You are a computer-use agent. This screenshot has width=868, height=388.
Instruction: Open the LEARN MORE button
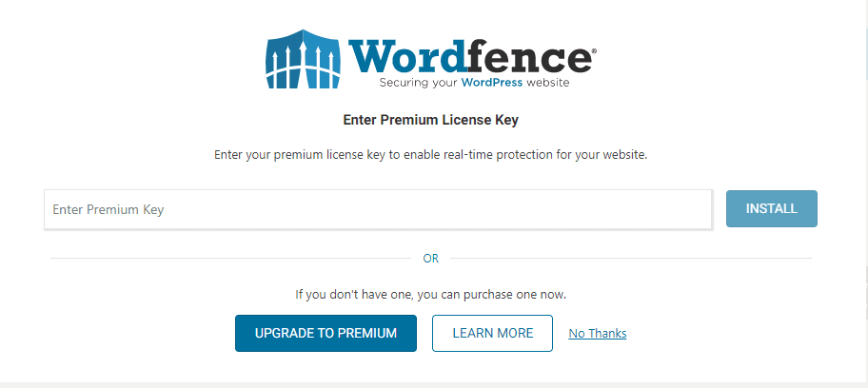[492, 333]
